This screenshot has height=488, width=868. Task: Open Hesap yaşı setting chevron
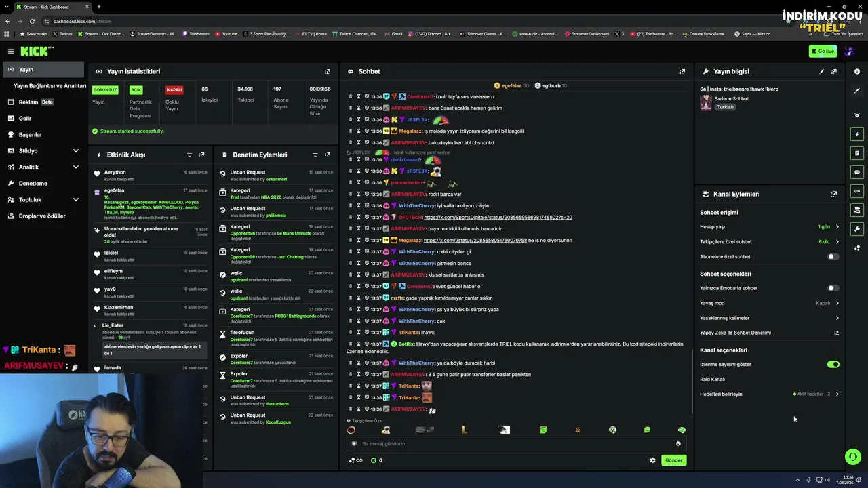pyautogui.click(x=837, y=227)
